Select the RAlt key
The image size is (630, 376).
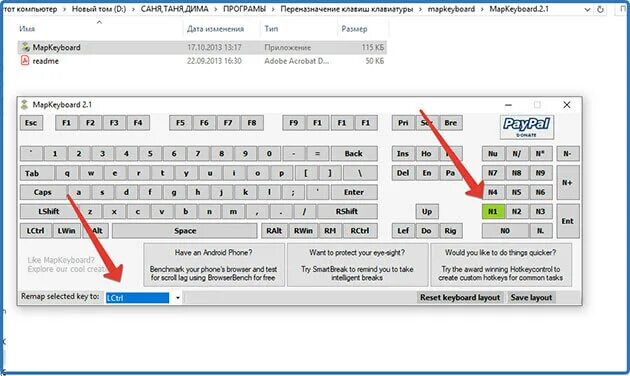point(274,231)
